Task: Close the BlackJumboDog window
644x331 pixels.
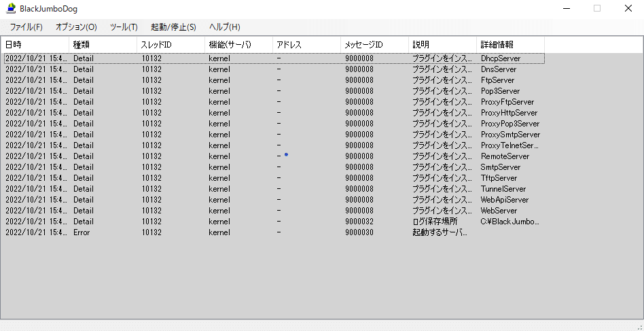Action: tap(628, 8)
